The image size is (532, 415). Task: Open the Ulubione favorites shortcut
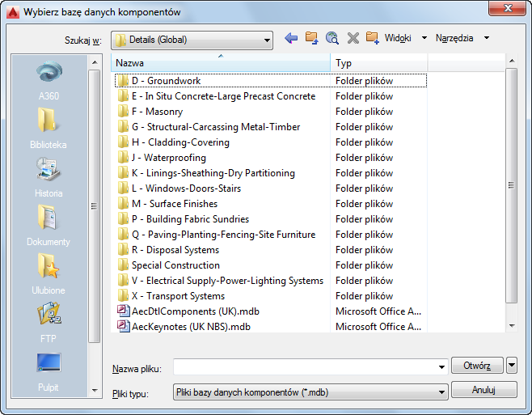tap(49, 274)
